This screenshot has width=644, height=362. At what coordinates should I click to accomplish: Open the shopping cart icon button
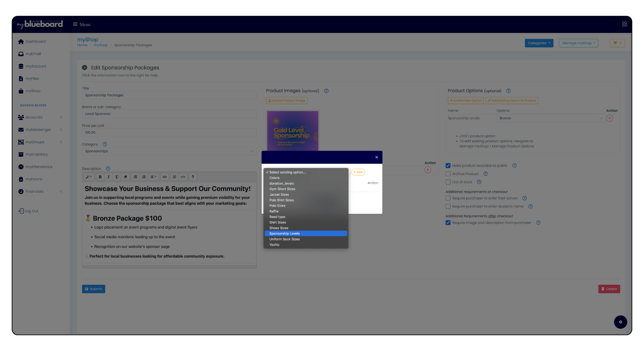[617, 43]
